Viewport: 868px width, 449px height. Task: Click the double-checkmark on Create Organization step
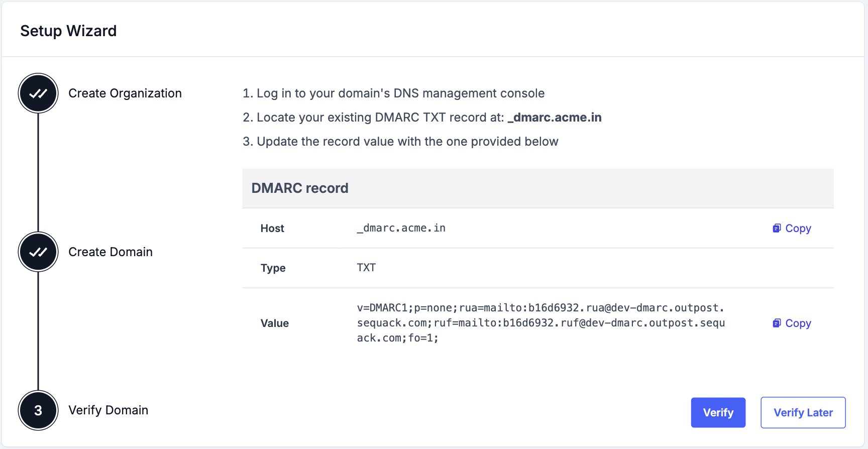[x=38, y=93]
